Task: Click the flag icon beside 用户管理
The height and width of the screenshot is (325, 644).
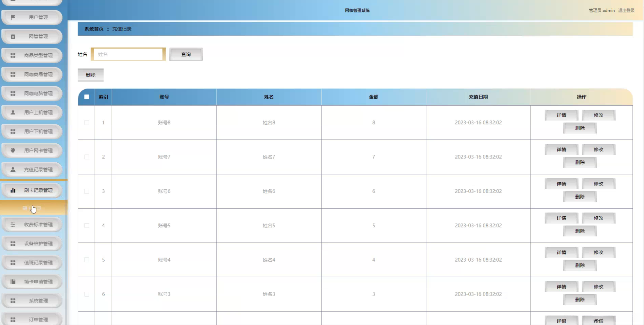Action: point(13,17)
